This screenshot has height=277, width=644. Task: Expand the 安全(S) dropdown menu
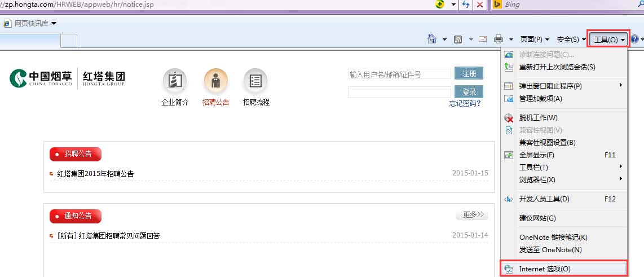click(571, 39)
